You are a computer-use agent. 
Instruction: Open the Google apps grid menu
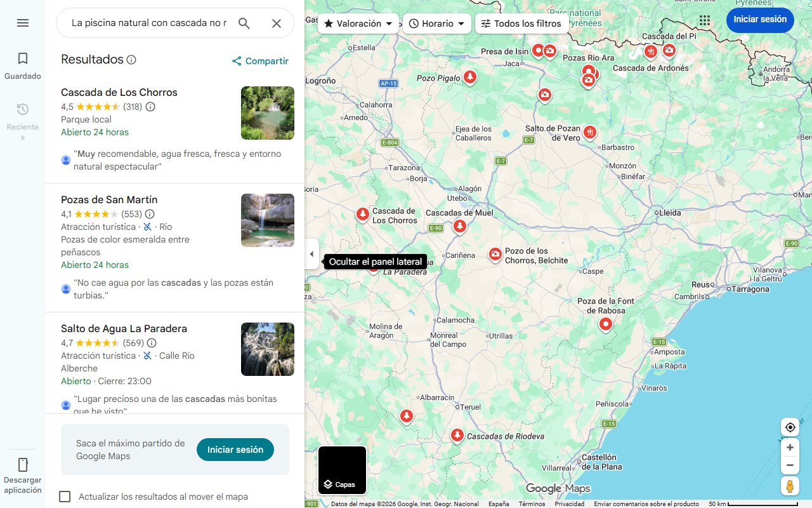704,20
